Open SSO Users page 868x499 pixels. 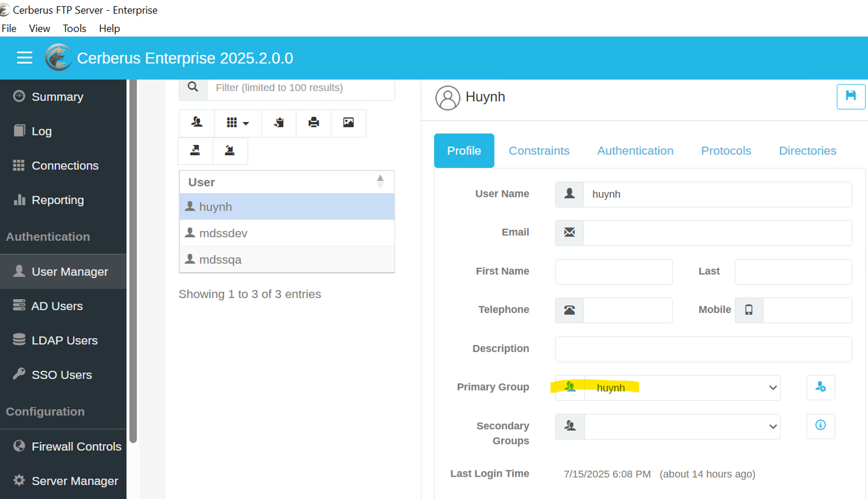tap(63, 374)
